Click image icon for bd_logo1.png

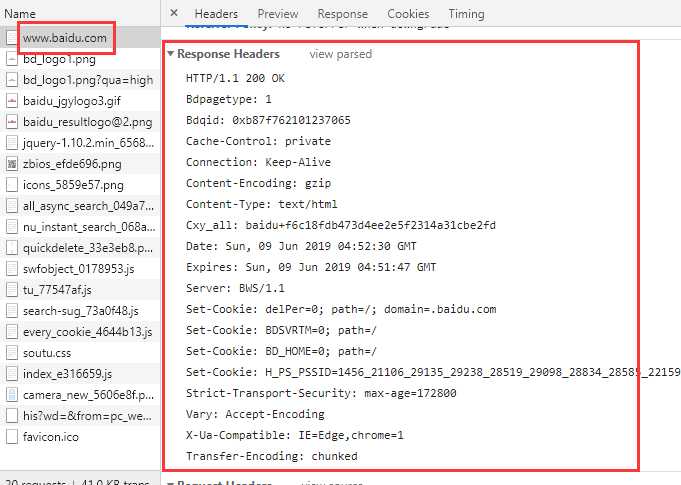12,59
